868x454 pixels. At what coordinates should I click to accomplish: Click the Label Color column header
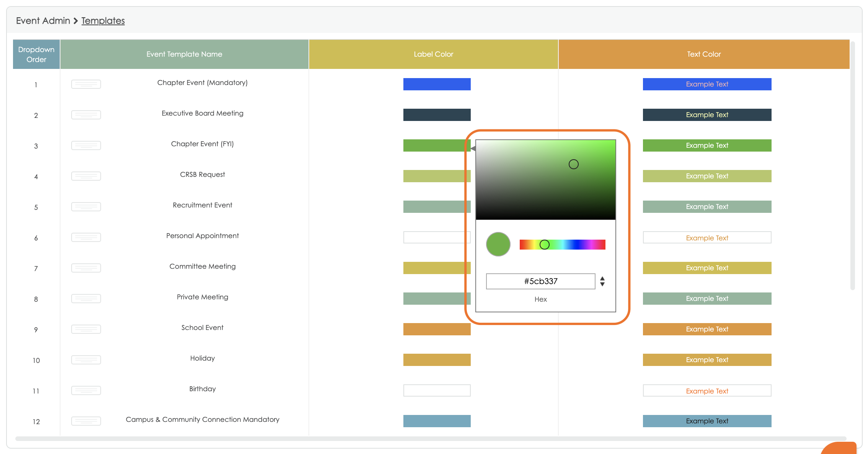[433, 54]
